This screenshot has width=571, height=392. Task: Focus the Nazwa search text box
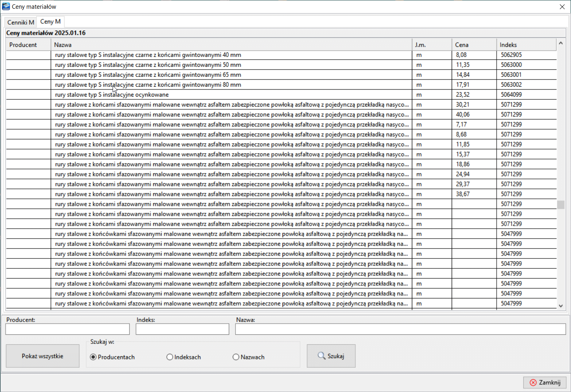pos(400,329)
